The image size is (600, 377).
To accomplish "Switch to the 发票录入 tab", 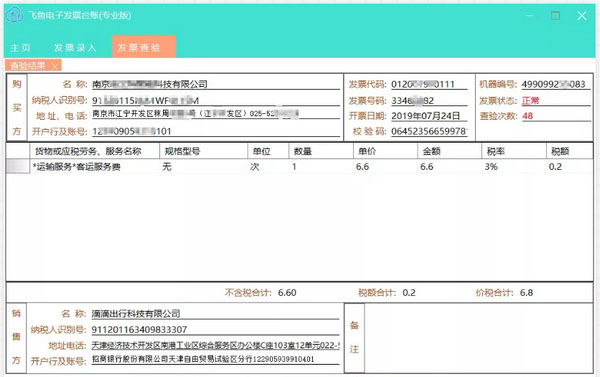I will [75, 48].
